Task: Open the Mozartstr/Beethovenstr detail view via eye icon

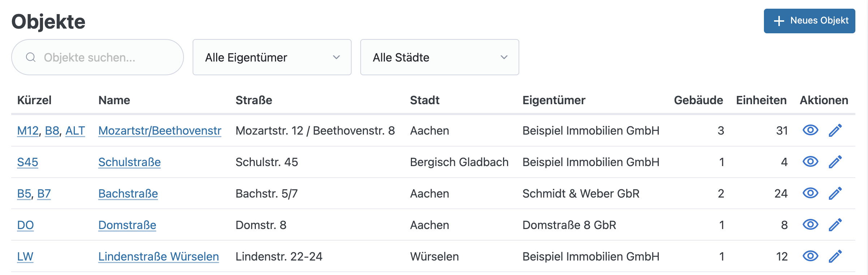Action: pyautogui.click(x=810, y=130)
